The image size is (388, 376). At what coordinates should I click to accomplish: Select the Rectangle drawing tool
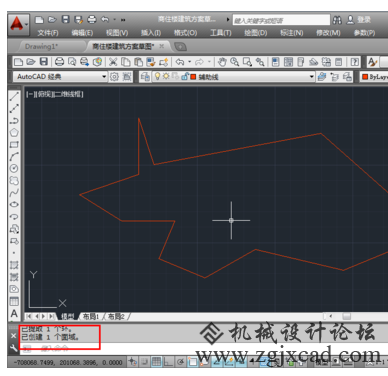14,144
